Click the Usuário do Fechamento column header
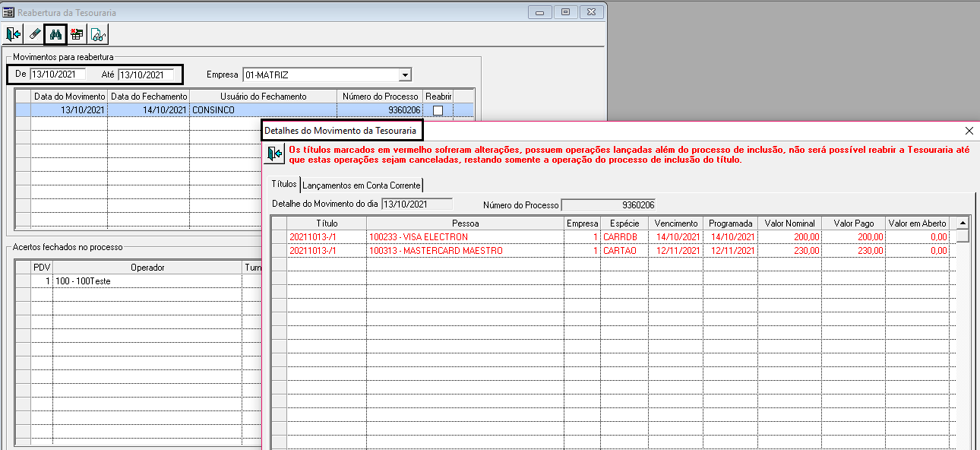The image size is (980, 450). 263,97
